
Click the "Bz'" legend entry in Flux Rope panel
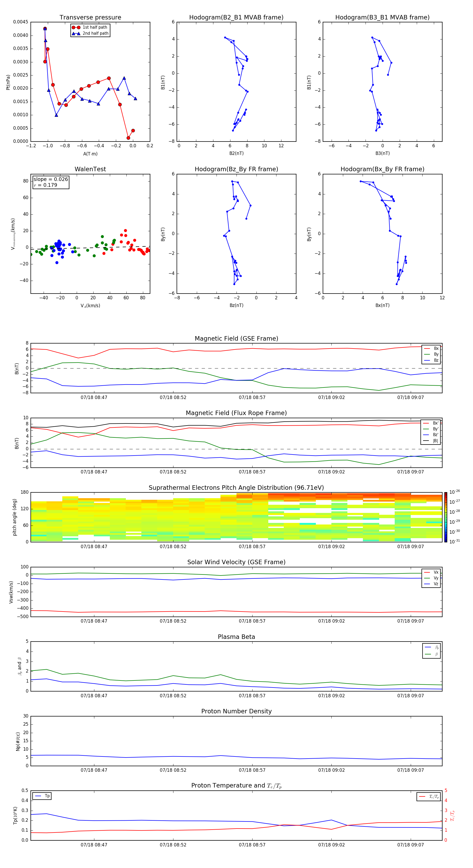tap(431, 435)
